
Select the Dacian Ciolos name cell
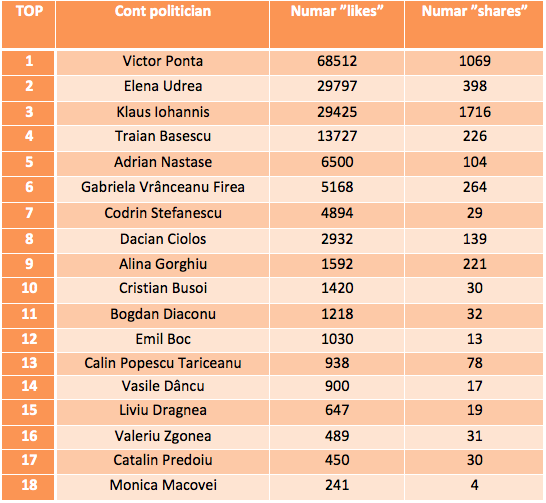(163, 240)
